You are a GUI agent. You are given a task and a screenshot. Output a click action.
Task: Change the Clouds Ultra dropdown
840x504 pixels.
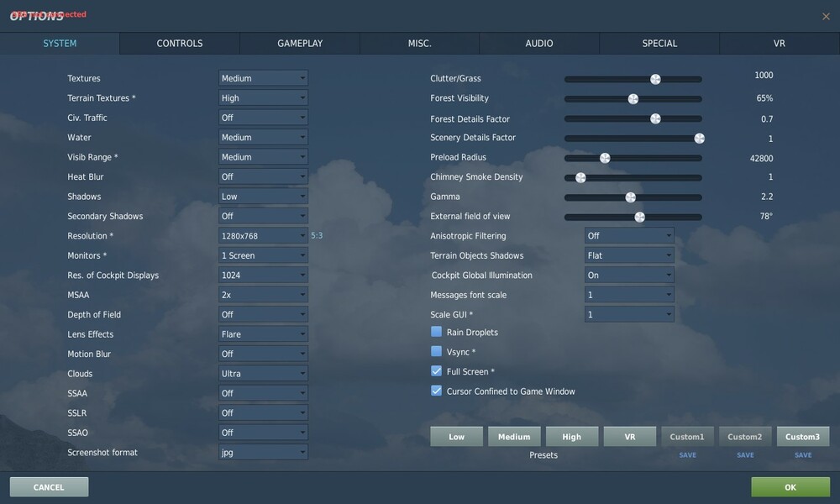[x=263, y=373]
